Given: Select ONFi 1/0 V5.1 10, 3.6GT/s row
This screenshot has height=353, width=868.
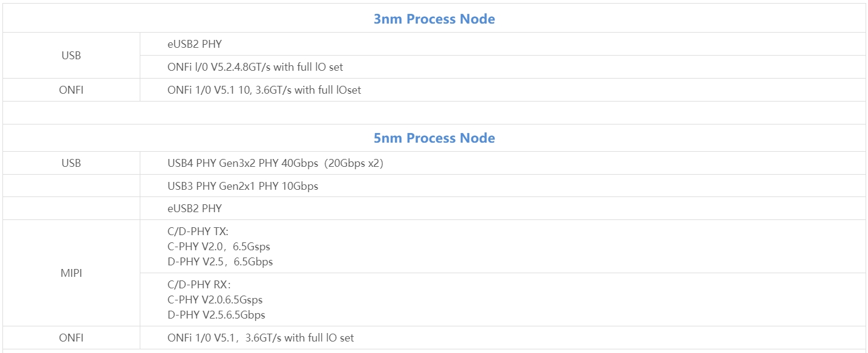Looking at the screenshot, I should click(503, 90).
